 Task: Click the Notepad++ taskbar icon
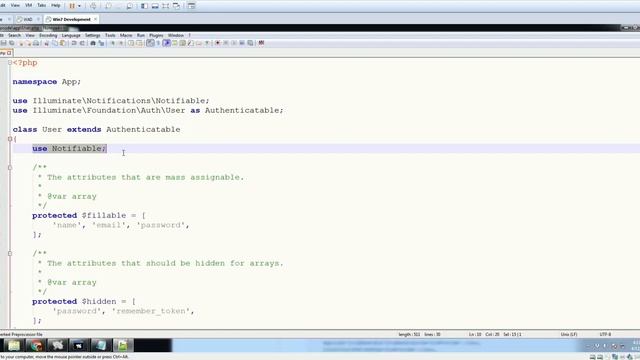coord(122,345)
